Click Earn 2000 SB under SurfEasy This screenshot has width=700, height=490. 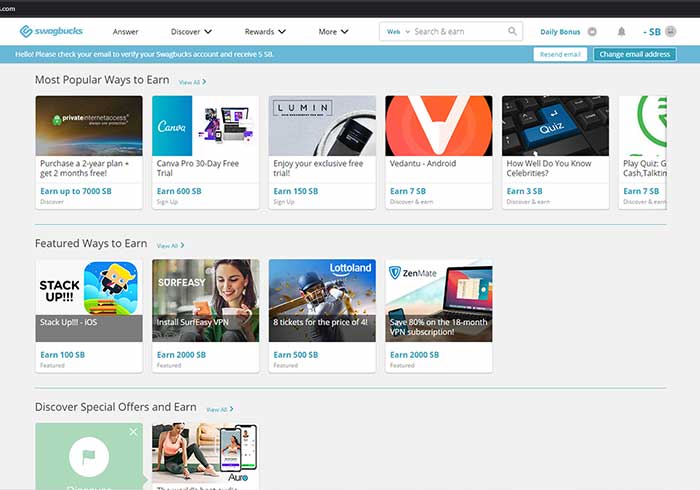(181, 355)
